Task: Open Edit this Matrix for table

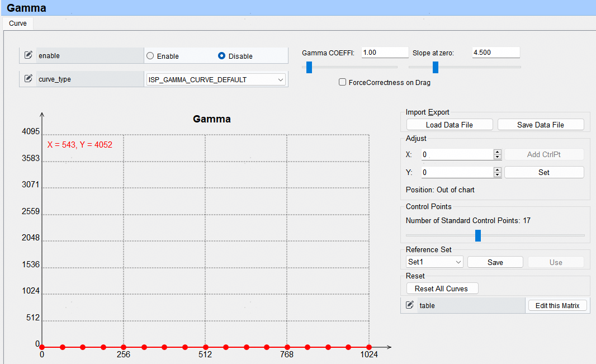Action: click(557, 305)
